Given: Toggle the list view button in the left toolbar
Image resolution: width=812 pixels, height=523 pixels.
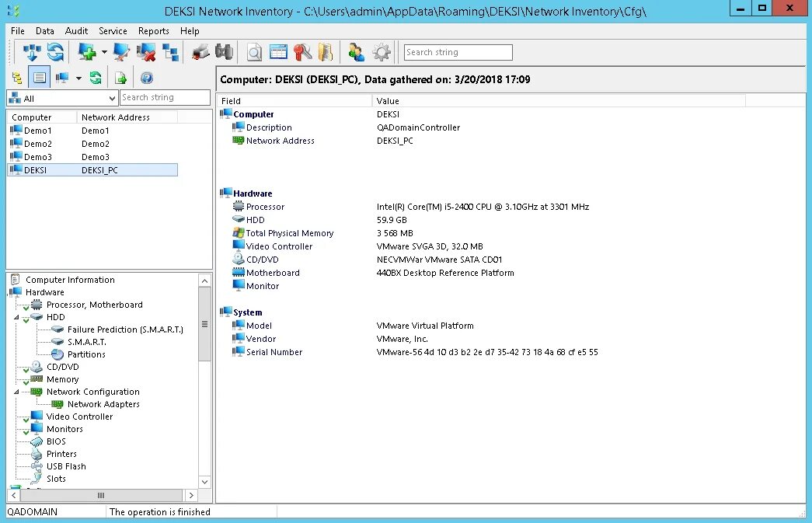Looking at the screenshot, I should point(40,78).
